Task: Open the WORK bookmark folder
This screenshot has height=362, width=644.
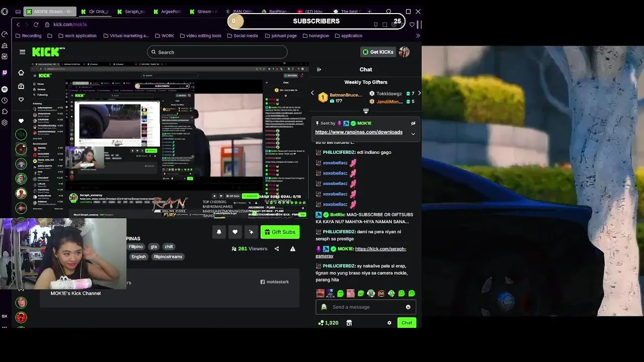Action: (164, 36)
